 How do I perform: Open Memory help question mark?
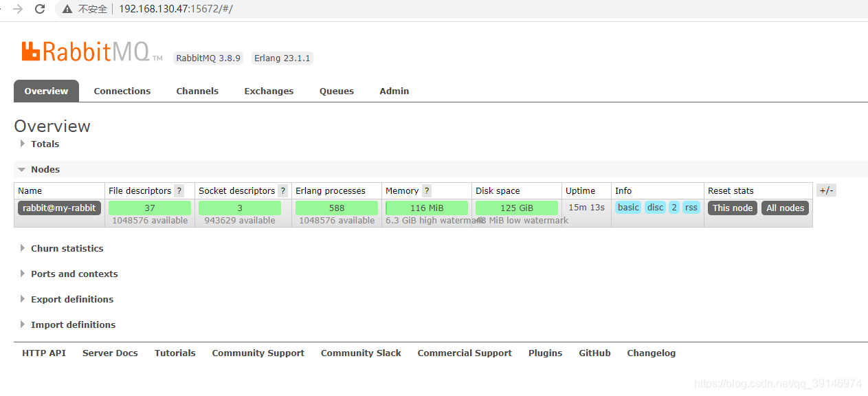coord(427,191)
